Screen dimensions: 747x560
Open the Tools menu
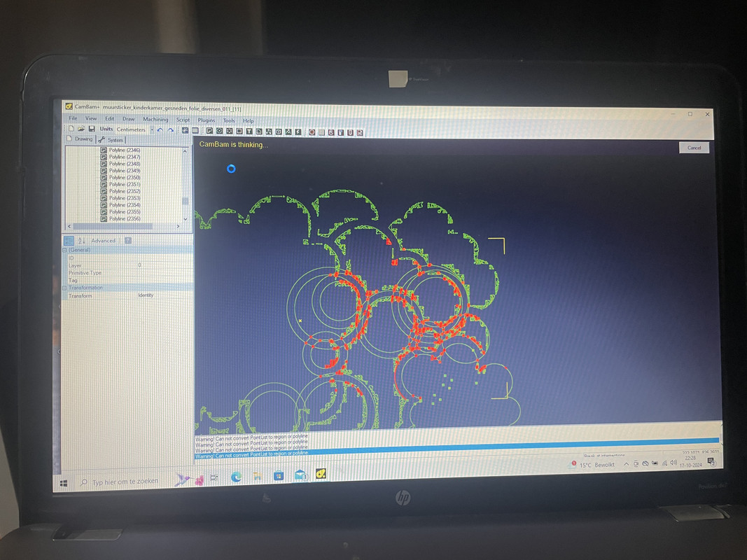tap(229, 121)
